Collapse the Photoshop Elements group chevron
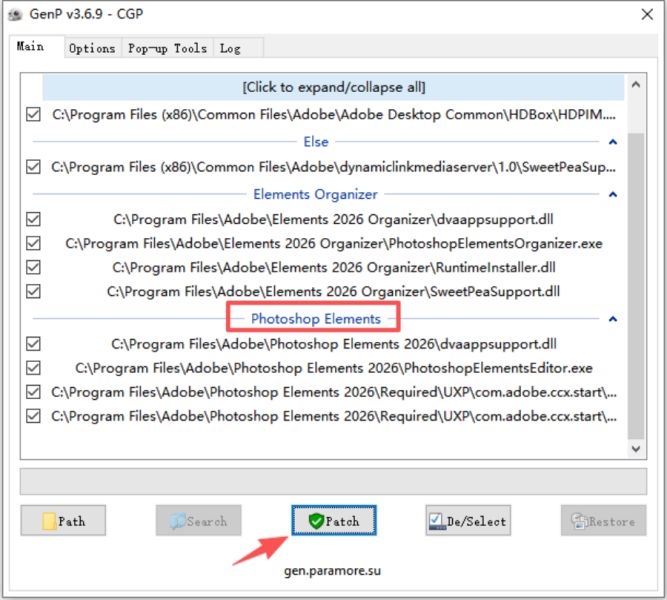The height and width of the screenshot is (600, 667). (613, 319)
